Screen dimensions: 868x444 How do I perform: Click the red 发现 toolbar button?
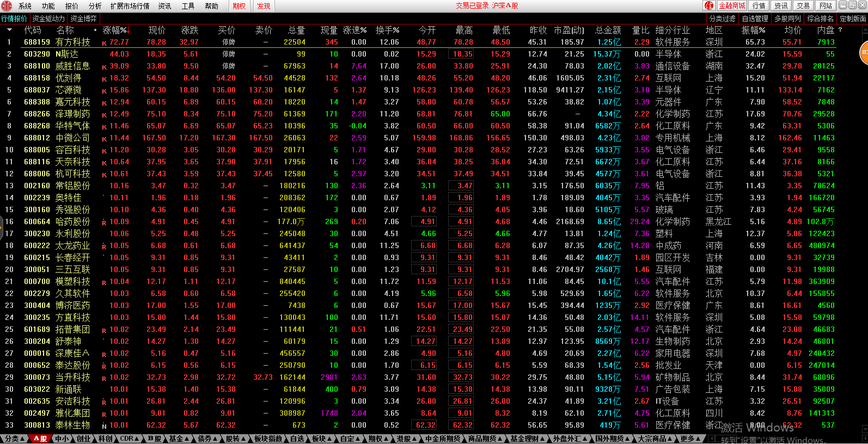[x=264, y=6]
